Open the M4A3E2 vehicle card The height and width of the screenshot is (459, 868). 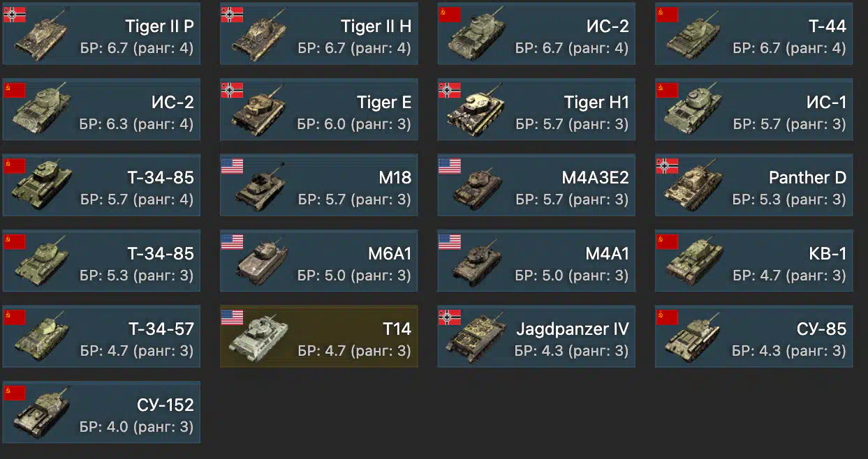point(536,185)
